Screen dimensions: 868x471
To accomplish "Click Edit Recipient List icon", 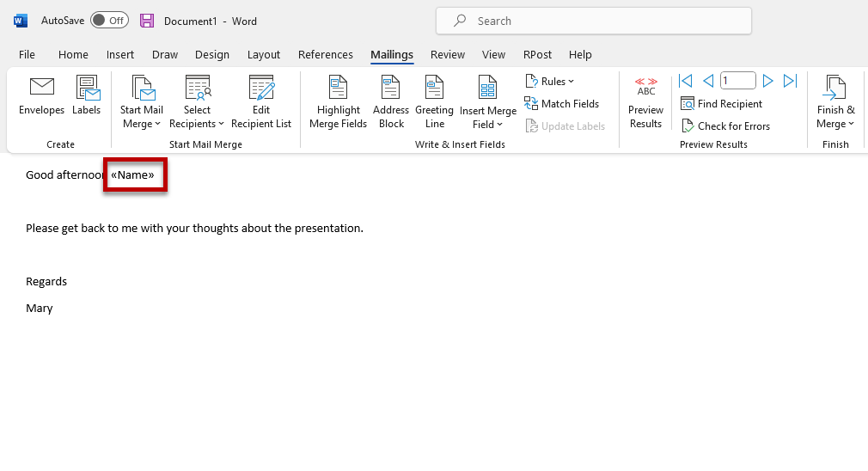I will point(261,88).
